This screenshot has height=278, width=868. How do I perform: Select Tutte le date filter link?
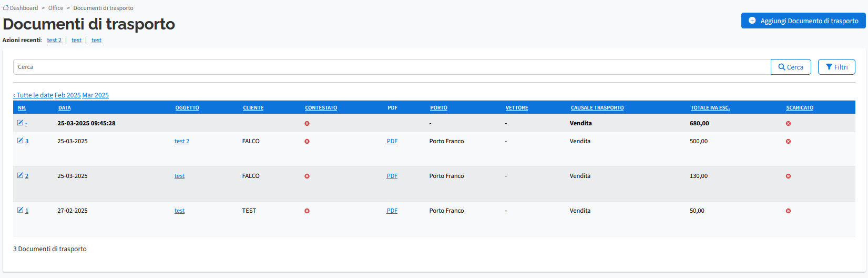click(x=33, y=95)
